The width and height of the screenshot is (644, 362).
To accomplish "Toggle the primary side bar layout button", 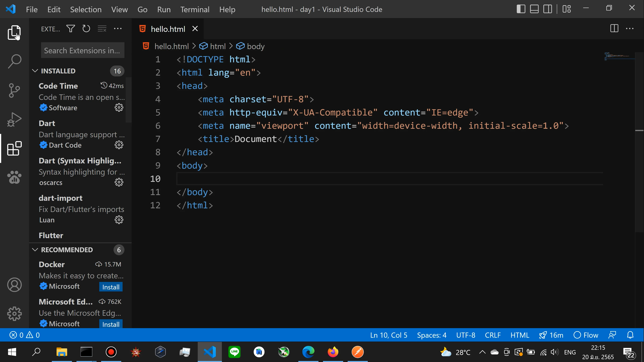I will tap(521, 9).
